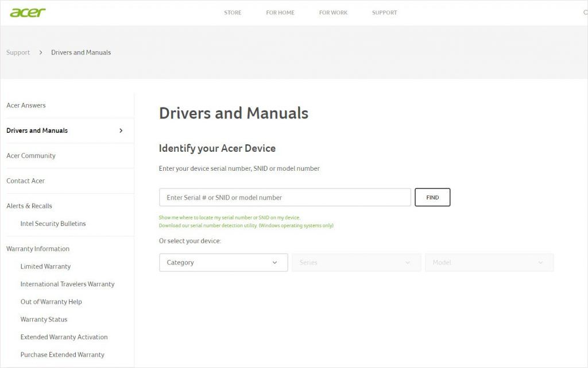Open the FOR WORK menu

click(333, 12)
